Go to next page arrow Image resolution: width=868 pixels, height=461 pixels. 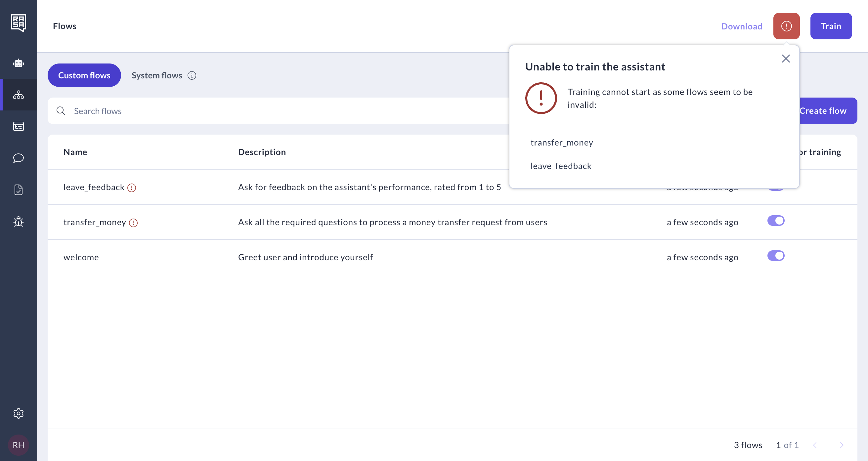pyautogui.click(x=842, y=445)
